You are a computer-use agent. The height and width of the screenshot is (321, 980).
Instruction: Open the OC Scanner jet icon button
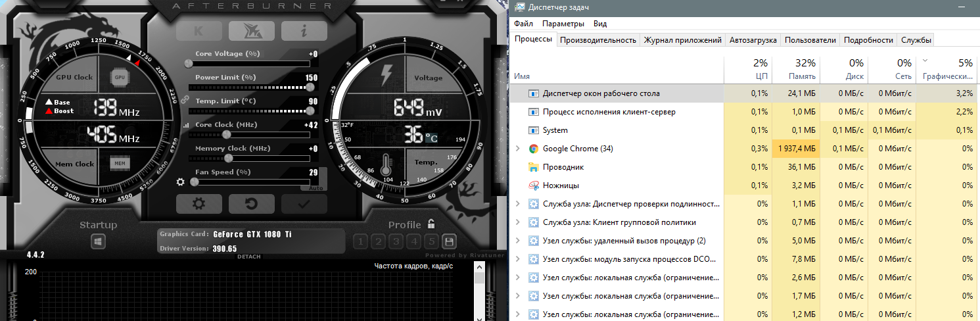252,31
